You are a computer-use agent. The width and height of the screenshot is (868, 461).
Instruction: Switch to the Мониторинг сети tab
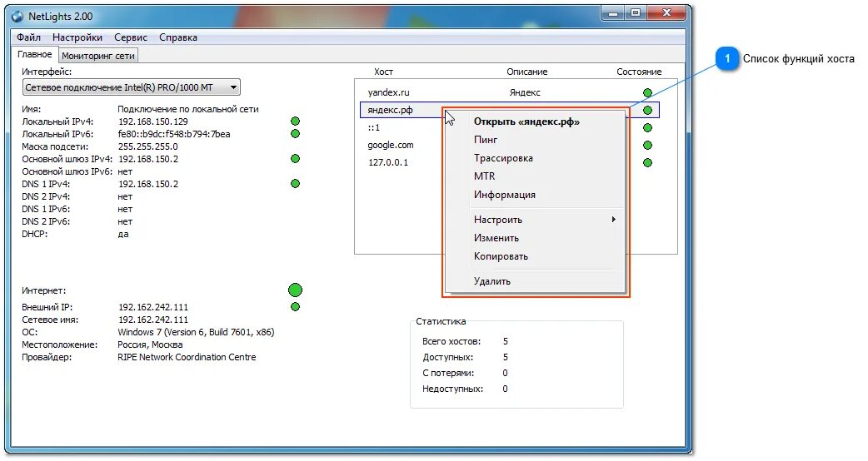98,56
